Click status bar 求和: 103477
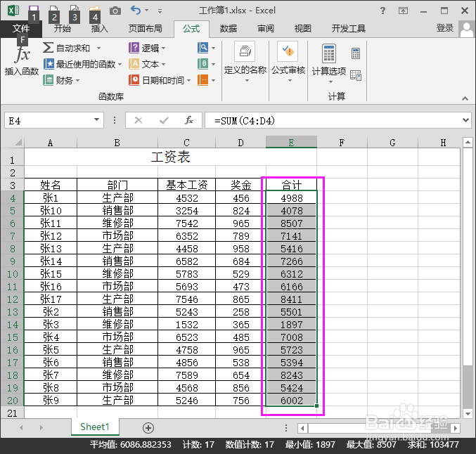The height and width of the screenshot is (454, 476). pos(433,445)
